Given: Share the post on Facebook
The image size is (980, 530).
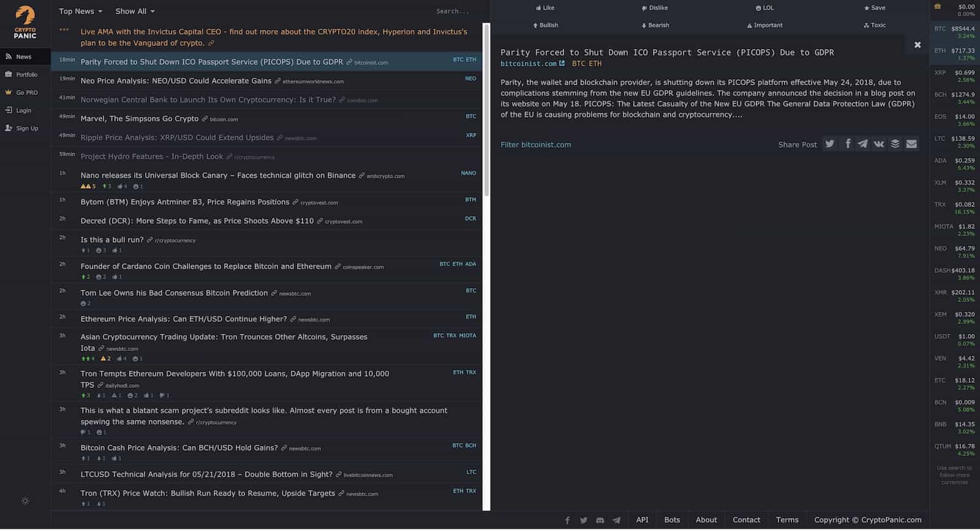Looking at the screenshot, I should pyautogui.click(x=848, y=144).
